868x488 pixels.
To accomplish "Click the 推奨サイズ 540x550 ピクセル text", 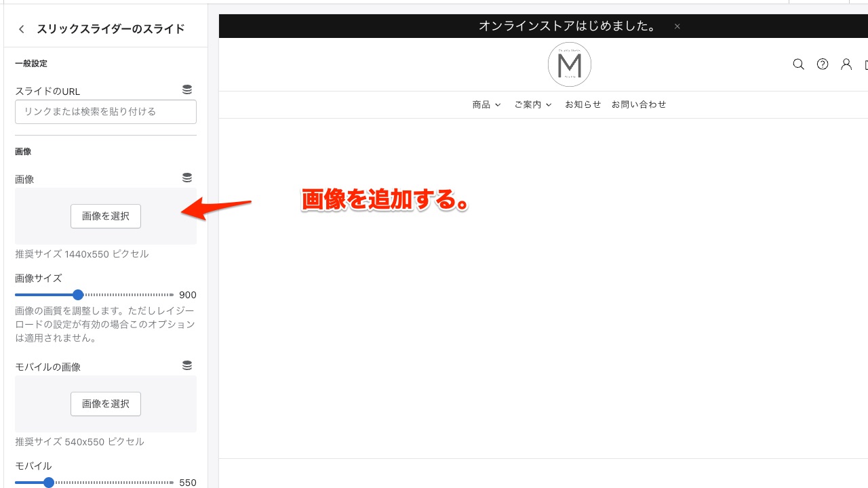I will pos(79,442).
